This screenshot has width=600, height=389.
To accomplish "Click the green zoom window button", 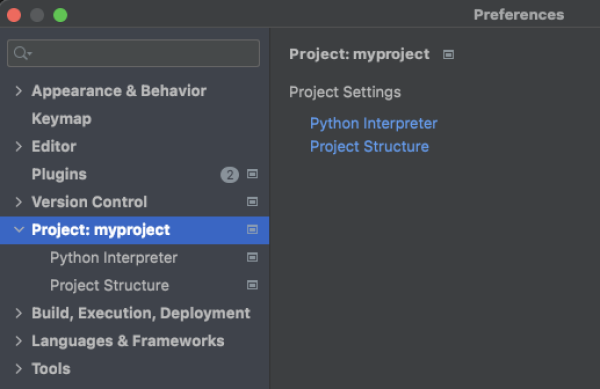I will [x=60, y=15].
